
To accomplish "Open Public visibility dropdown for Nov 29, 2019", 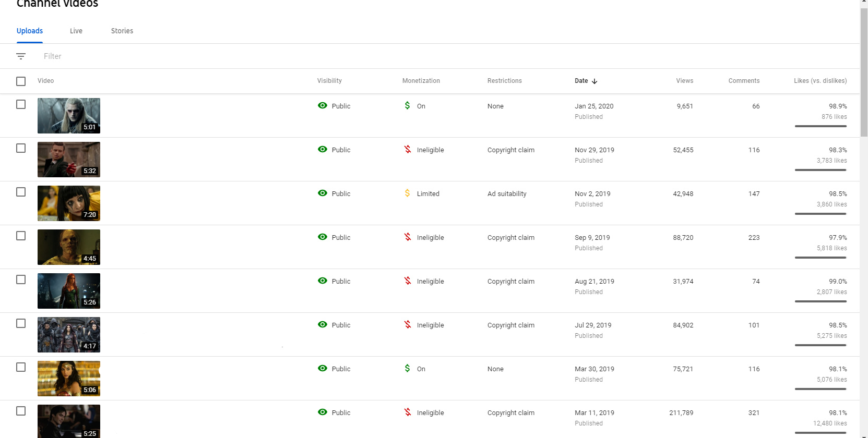I will pyautogui.click(x=341, y=150).
